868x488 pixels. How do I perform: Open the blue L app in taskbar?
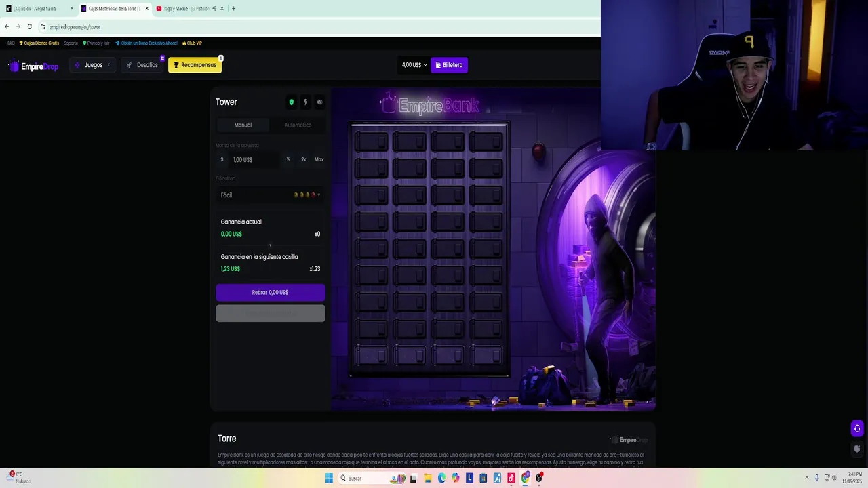click(x=469, y=478)
